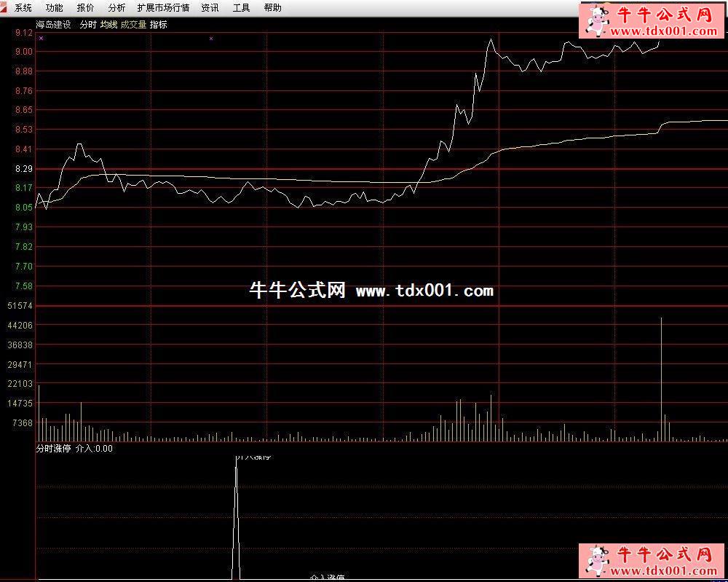Click the 29471 volume axis label
The image size is (728, 582).
(20, 365)
